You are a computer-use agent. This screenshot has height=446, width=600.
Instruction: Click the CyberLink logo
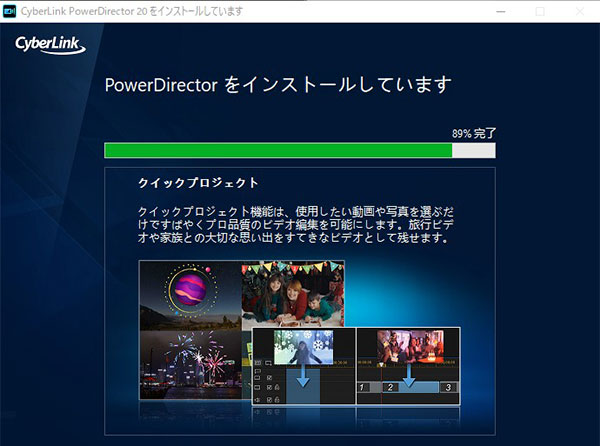click(50, 45)
